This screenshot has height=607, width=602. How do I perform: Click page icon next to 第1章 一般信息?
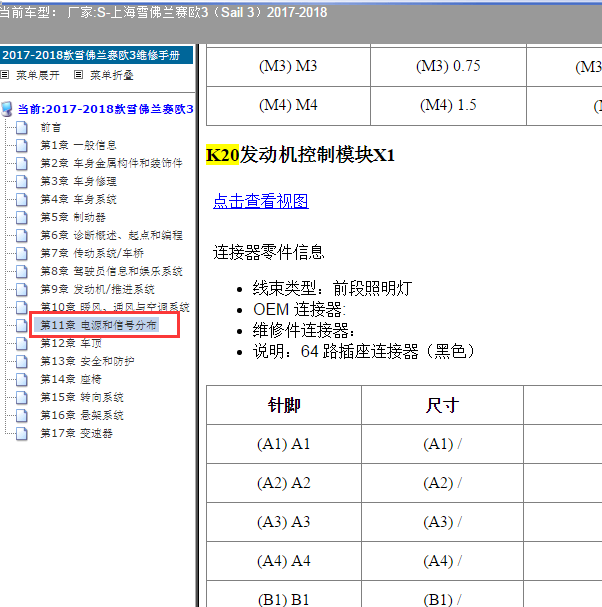pyautogui.click(x=22, y=145)
